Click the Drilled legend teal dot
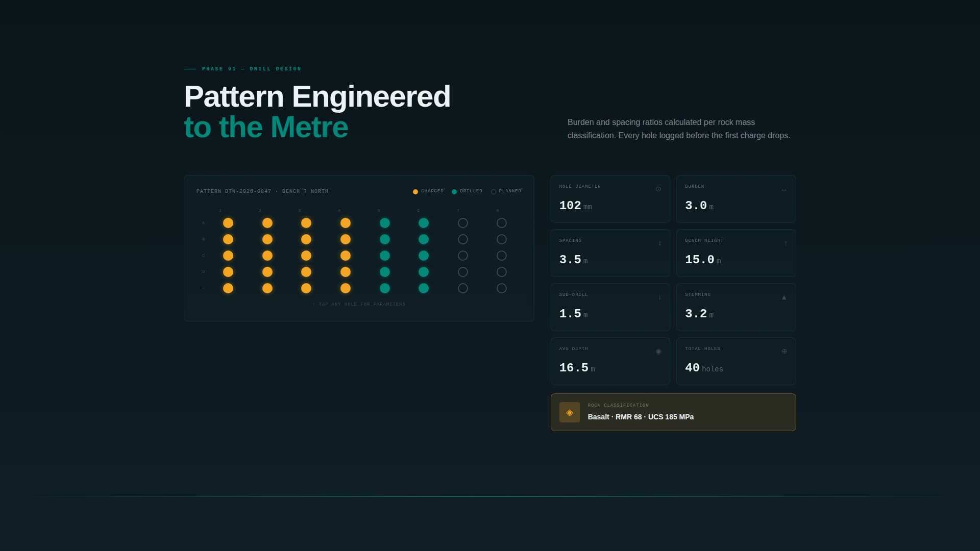The height and width of the screenshot is (551, 980). 454,192
